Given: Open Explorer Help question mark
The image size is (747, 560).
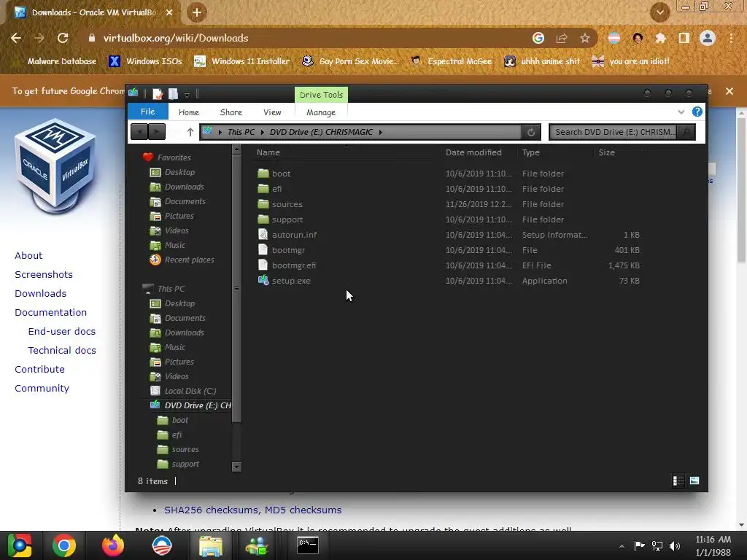Looking at the screenshot, I should click(x=697, y=112).
